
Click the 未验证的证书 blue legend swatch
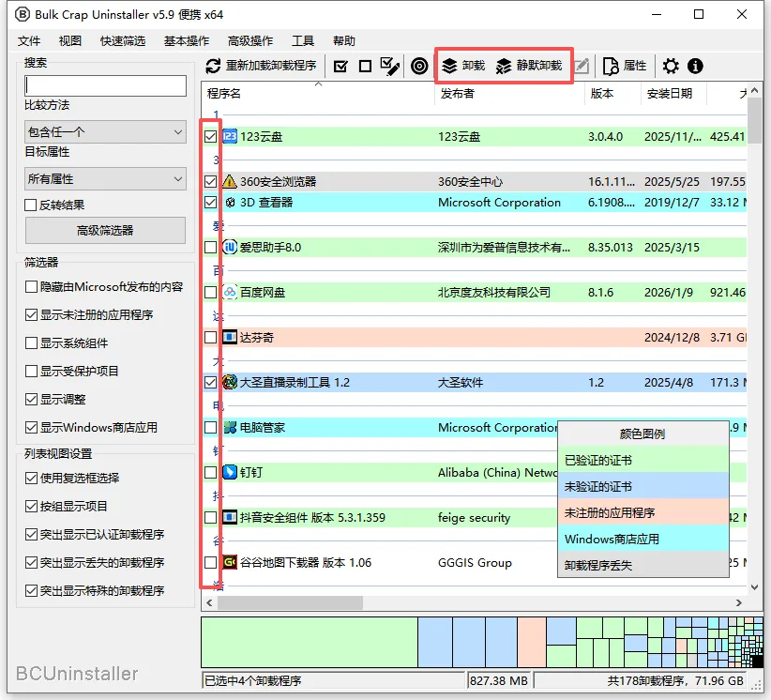pos(643,486)
